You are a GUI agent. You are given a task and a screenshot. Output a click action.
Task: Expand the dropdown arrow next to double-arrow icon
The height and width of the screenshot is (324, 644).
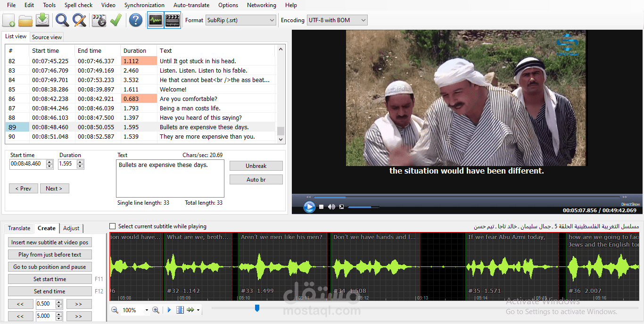198,310
